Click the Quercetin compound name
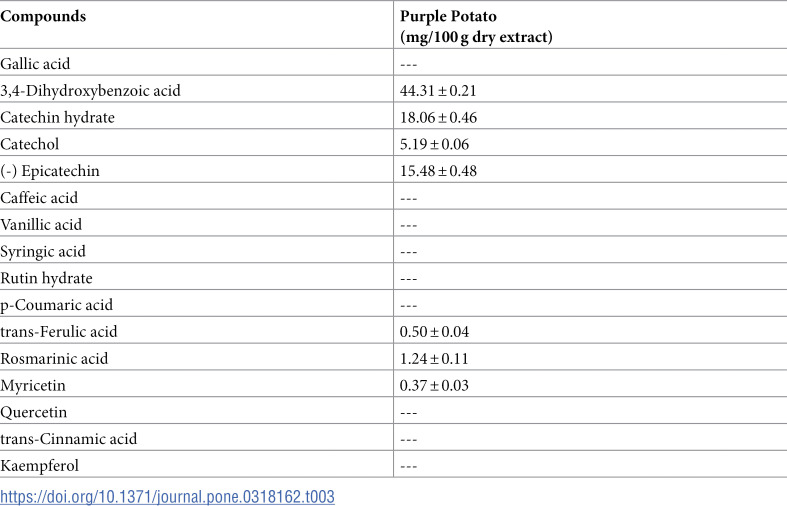 [x=34, y=412]
